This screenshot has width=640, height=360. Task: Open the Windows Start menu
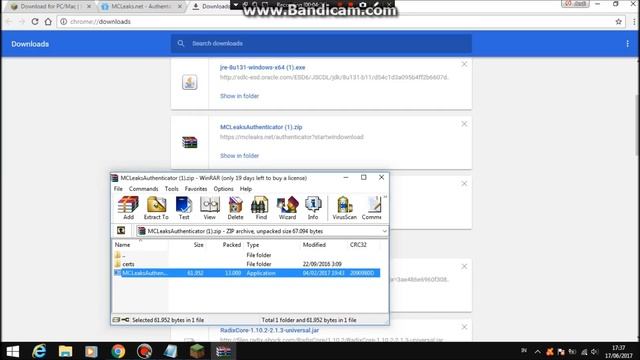(13, 351)
